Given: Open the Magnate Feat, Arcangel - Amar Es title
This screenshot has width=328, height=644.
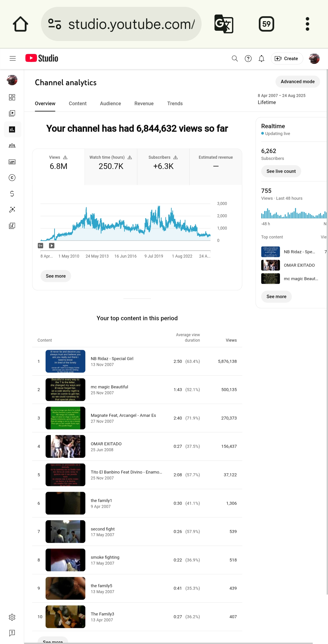Looking at the screenshot, I should 123,415.
